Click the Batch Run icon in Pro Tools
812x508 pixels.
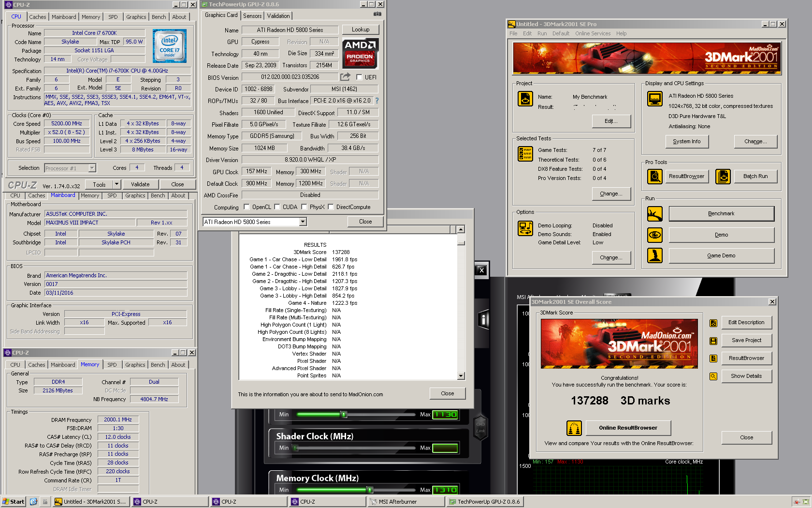(x=723, y=177)
